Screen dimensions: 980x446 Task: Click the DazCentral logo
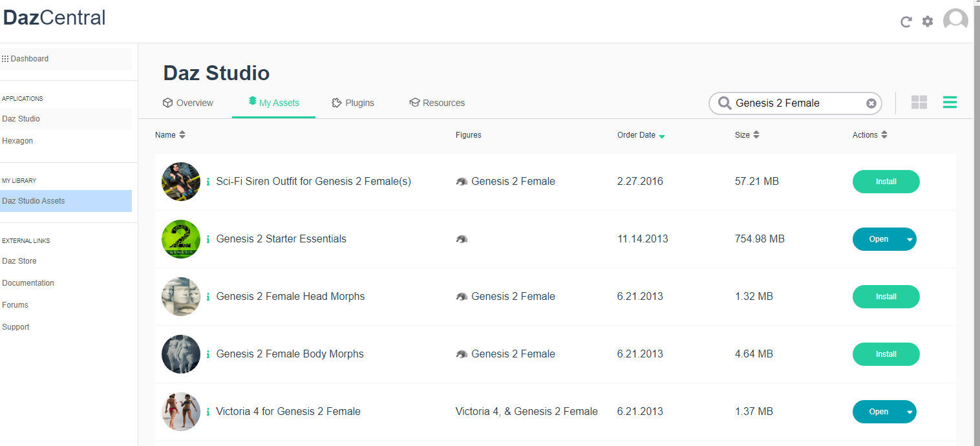(54, 17)
